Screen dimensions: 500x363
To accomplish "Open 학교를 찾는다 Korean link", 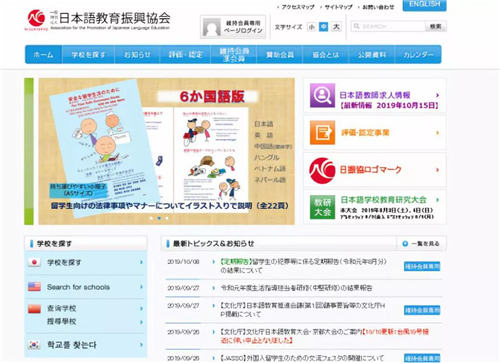I will click(72, 345).
